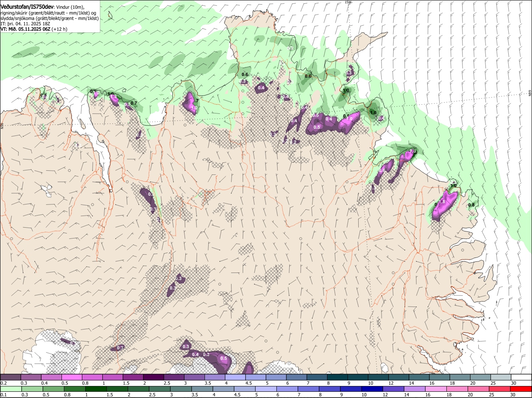This screenshot has height=398, width=532.
Task: Click the 'IT: þri. 04. 11. 2025 18Z' line
Action: 25,24
